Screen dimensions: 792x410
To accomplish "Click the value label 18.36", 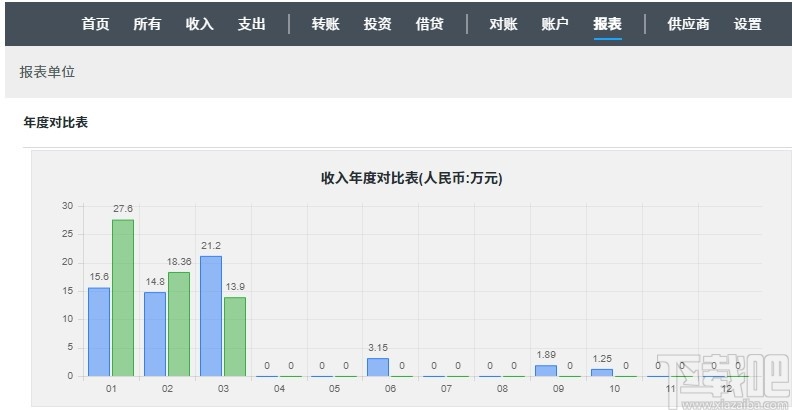I will (179, 262).
